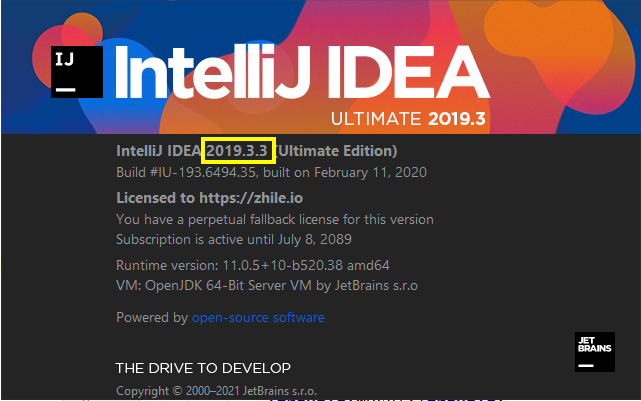641x401 pixels.
Task: Click the JetBrains logo icon
Action: pyautogui.click(x=595, y=352)
